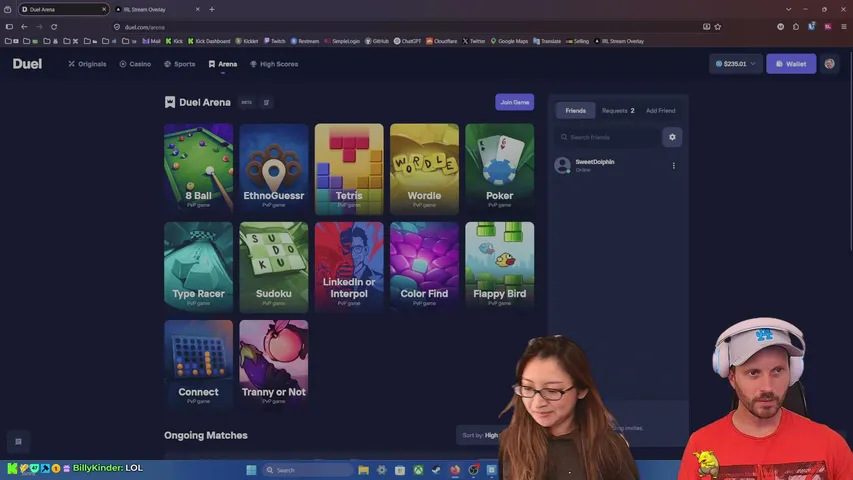Open SweetDolphin's three-dot options menu
Screen dimensions: 853x480
click(673, 165)
